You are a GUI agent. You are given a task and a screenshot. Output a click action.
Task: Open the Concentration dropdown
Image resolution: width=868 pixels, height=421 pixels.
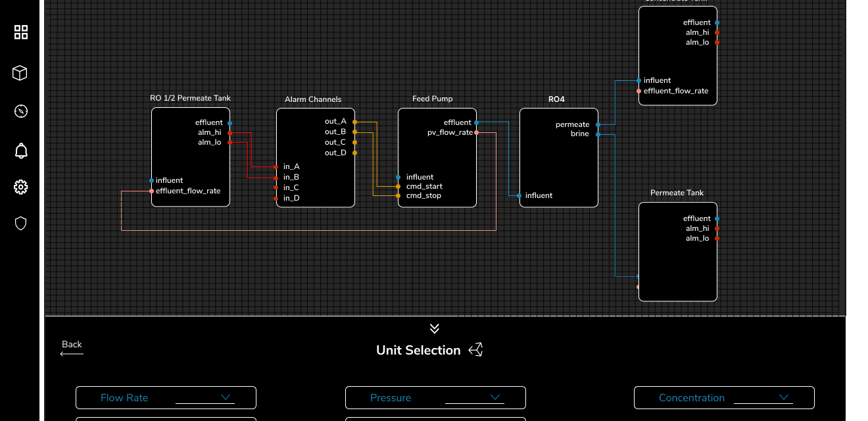(724, 397)
